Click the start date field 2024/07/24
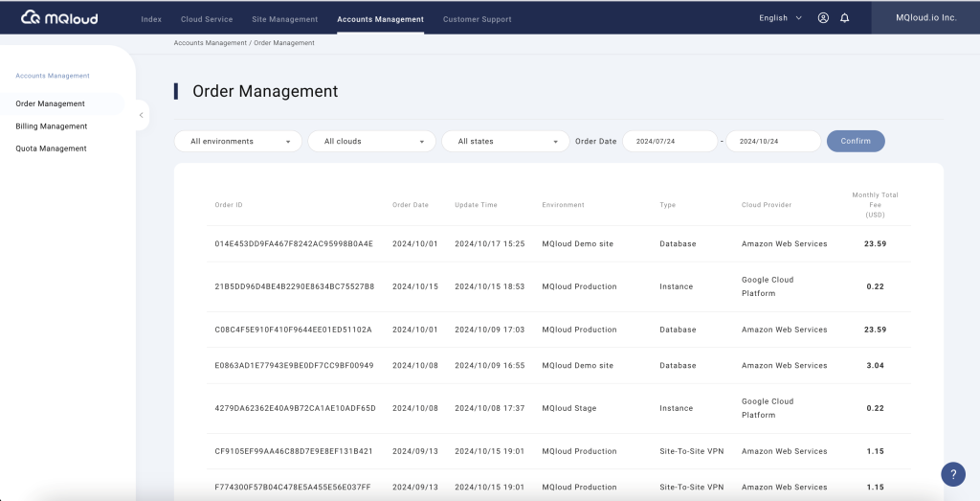 [x=670, y=142]
